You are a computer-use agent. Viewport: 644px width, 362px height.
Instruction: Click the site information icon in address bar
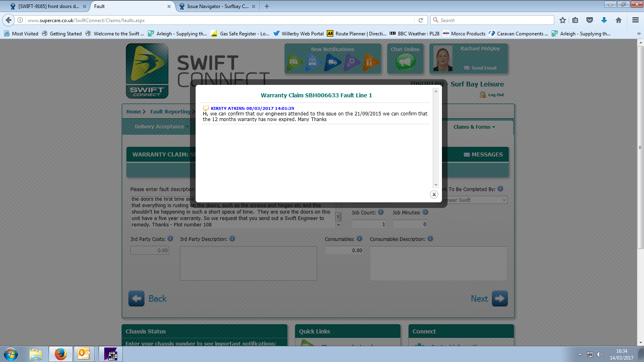tap(20, 20)
